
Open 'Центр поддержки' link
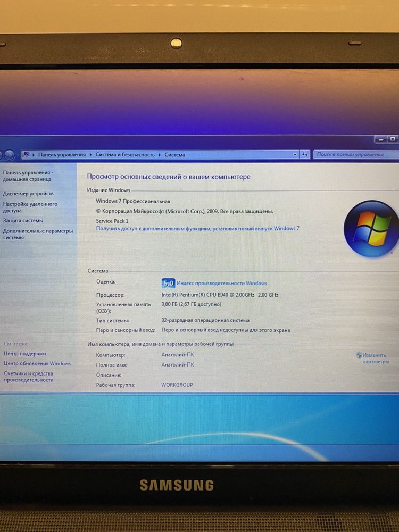[x=25, y=354]
